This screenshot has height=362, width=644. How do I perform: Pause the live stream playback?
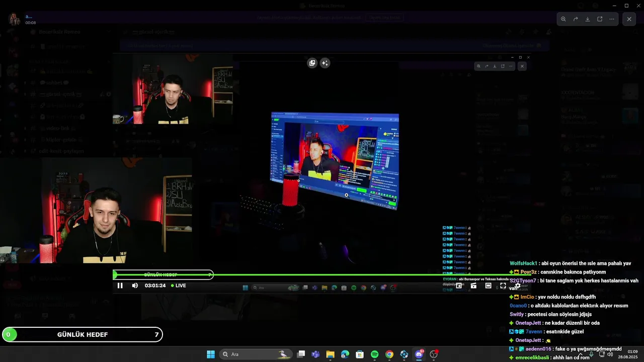pyautogui.click(x=120, y=286)
